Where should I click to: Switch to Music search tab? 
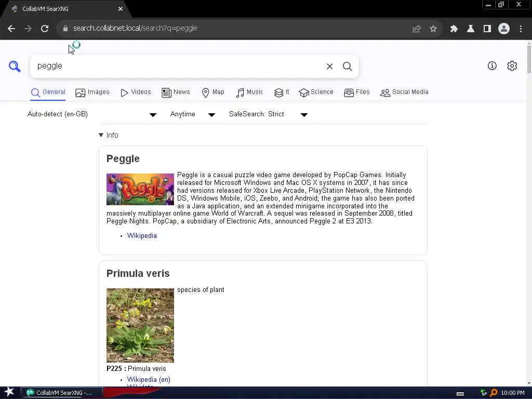point(249,92)
